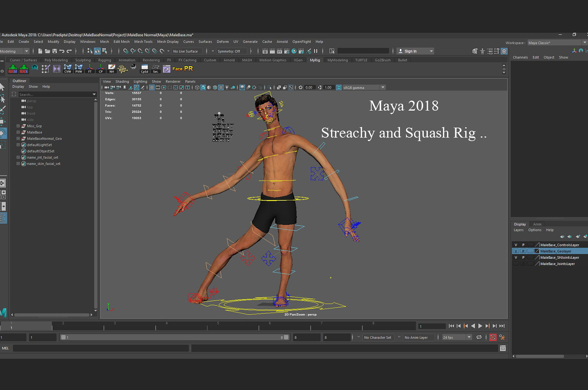Expand the MaleBase outliner node
588x390 pixels.
click(x=18, y=132)
